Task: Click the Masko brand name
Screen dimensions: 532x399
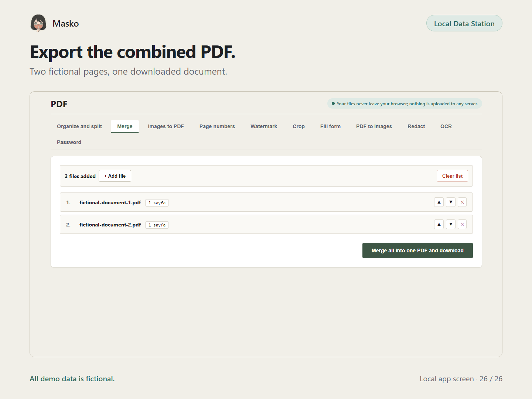Action: pos(66,24)
